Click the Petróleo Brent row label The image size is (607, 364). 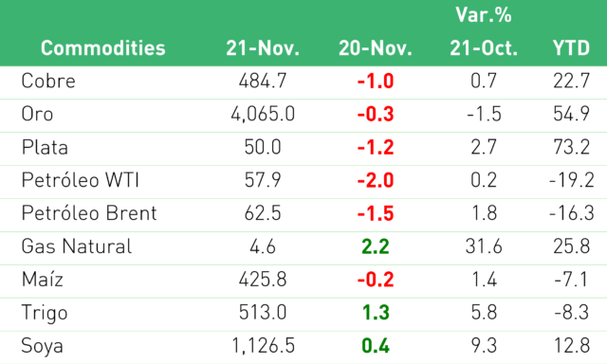pyautogui.click(x=89, y=213)
